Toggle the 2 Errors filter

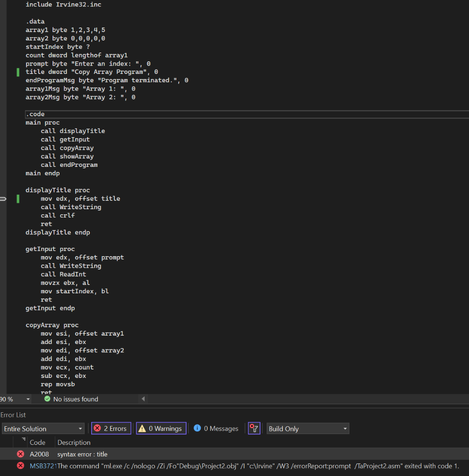(111, 428)
